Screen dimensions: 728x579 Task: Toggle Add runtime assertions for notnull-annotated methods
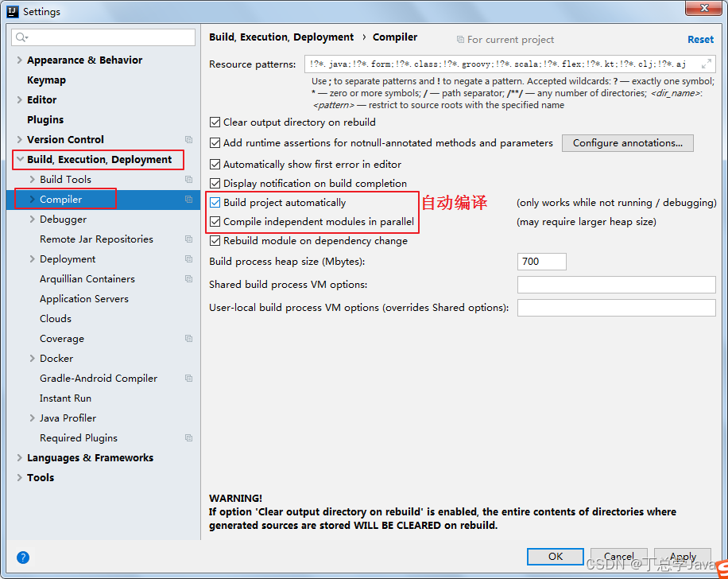[x=215, y=142]
